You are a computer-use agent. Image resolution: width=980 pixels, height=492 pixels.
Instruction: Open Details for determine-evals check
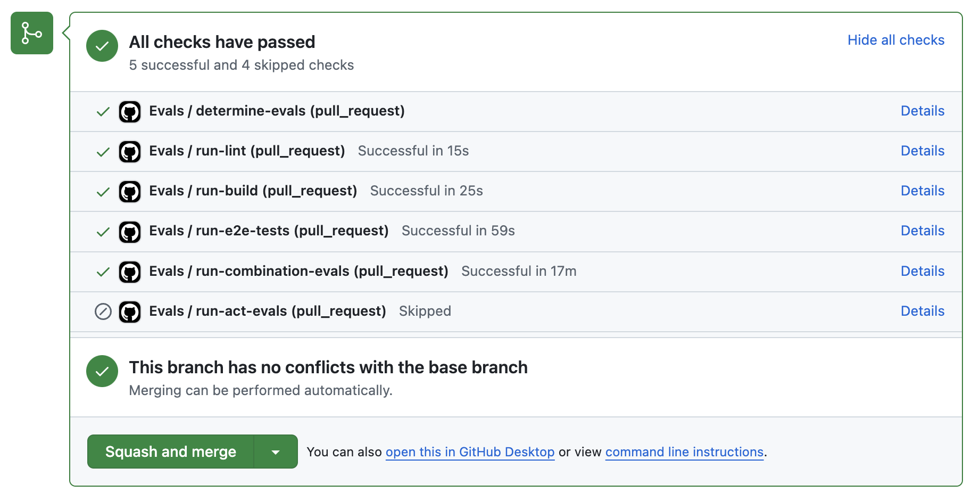click(922, 111)
